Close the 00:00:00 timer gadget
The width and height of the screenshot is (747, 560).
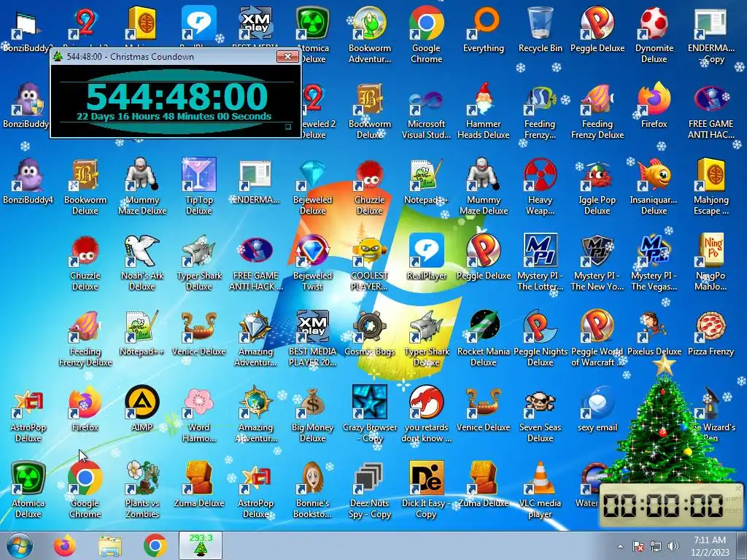pos(738,488)
